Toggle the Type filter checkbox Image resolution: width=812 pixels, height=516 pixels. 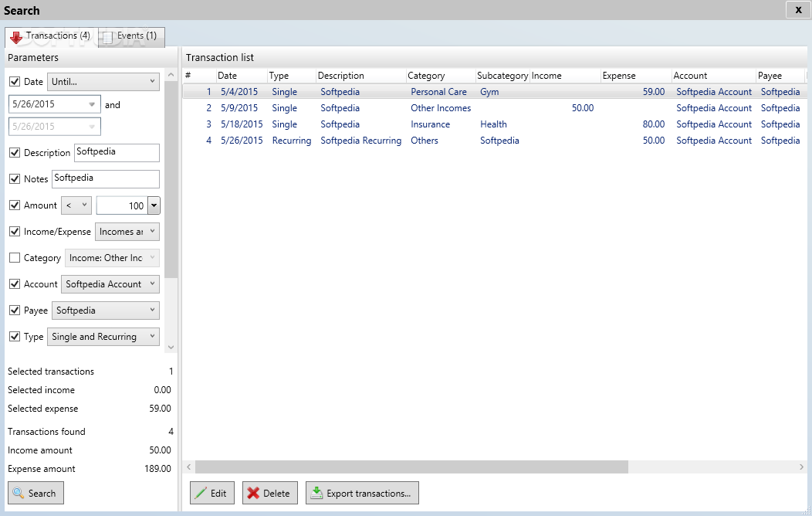tap(15, 337)
